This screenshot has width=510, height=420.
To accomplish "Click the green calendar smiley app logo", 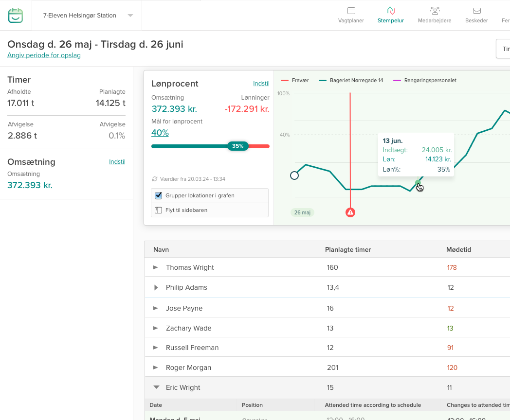I will [16, 15].
